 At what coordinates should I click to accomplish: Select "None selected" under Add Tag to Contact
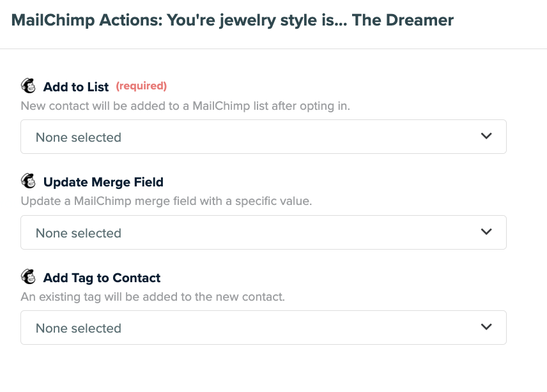78,328
